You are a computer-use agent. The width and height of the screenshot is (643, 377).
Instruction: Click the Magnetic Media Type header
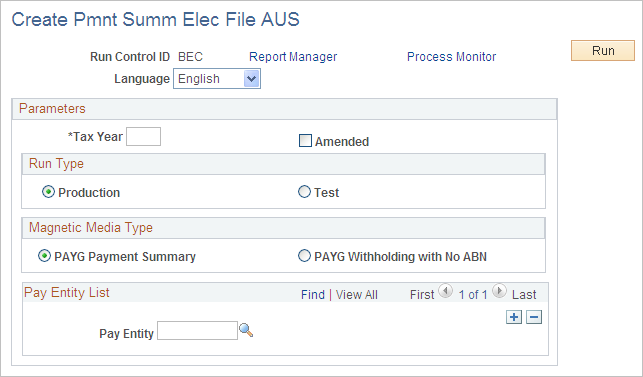point(283,228)
